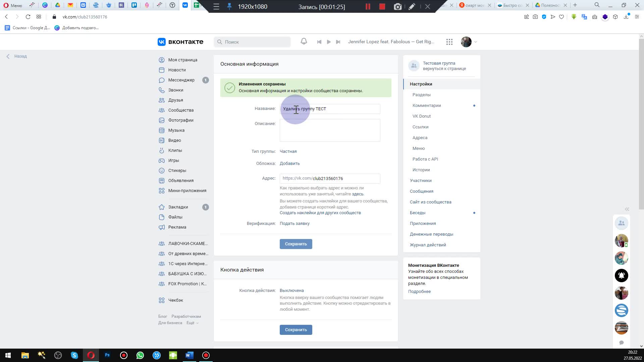Open Журнал действий settings menu item
Viewport: 644px width, 362px height.
(x=427, y=244)
